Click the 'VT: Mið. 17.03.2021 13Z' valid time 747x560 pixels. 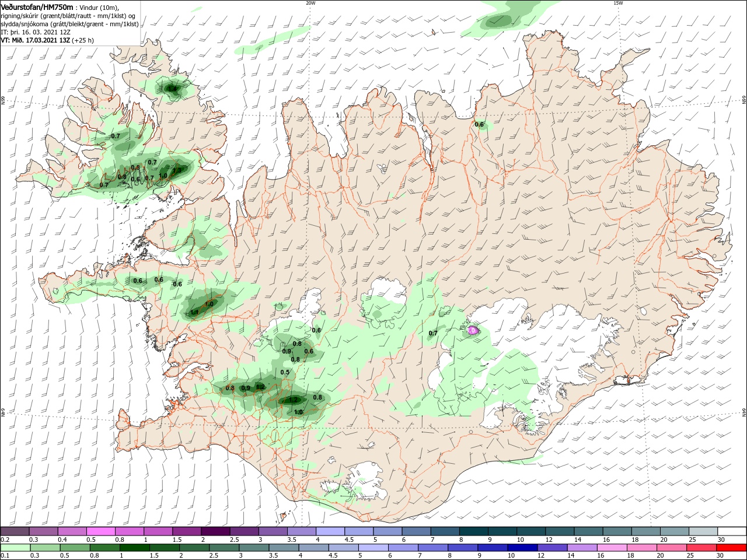click(x=36, y=40)
